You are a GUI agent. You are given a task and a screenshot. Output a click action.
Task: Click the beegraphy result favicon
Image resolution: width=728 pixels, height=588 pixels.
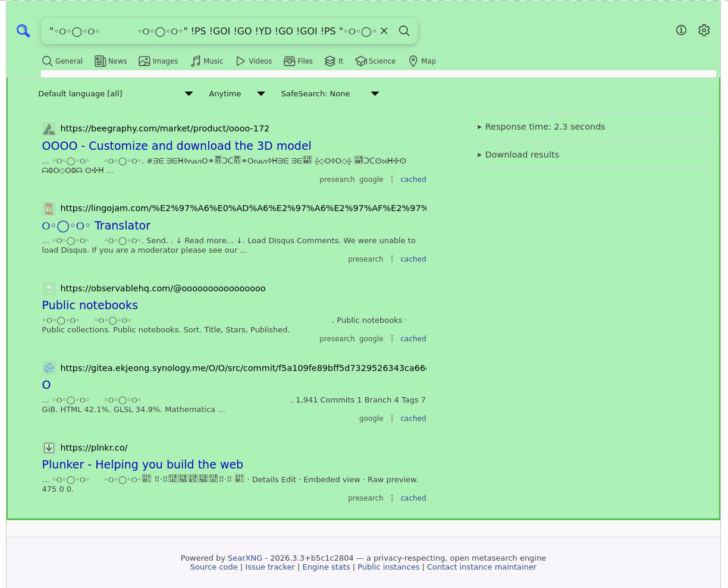[49, 128]
